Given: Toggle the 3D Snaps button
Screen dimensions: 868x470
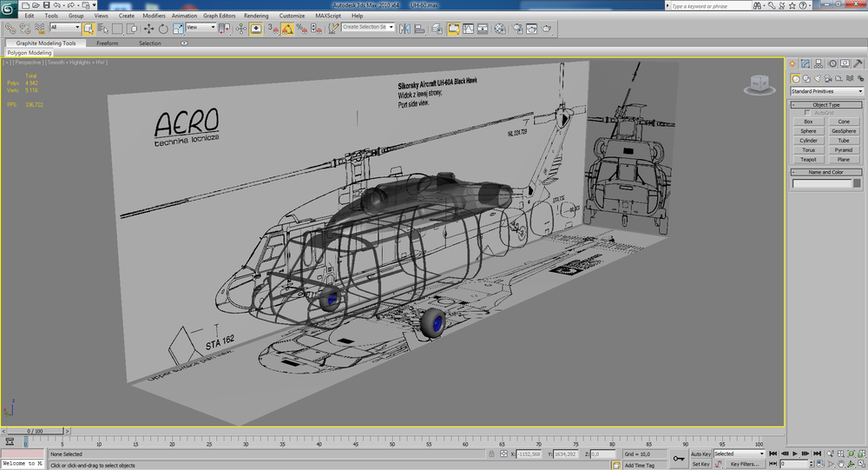Looking at the screenshot, I should pos(273,29).
